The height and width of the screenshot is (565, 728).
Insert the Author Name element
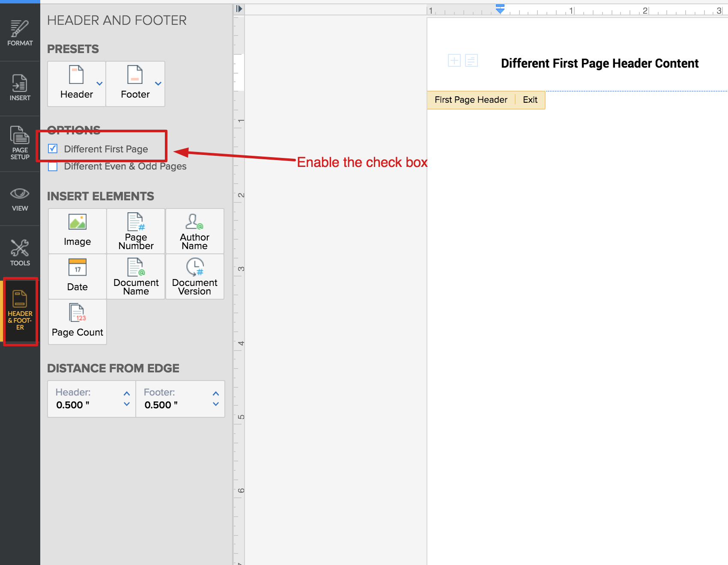click(194, 231)
